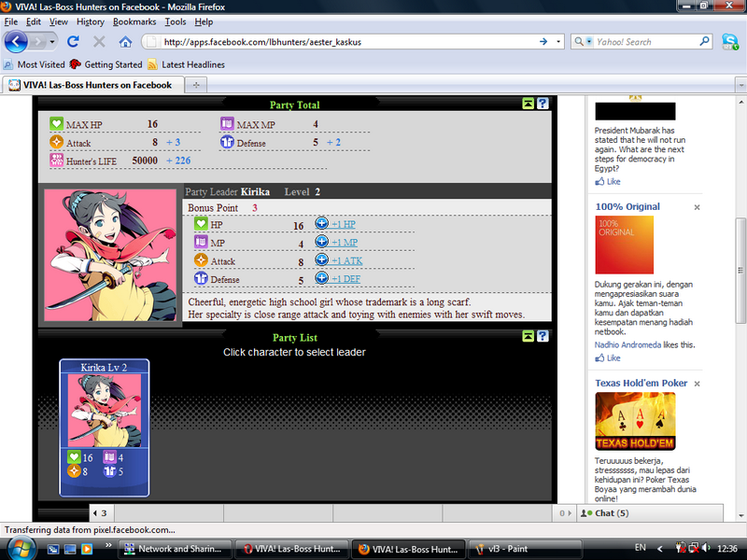Open the View menu
Screen dimensions: 747x560
point(59,21)
